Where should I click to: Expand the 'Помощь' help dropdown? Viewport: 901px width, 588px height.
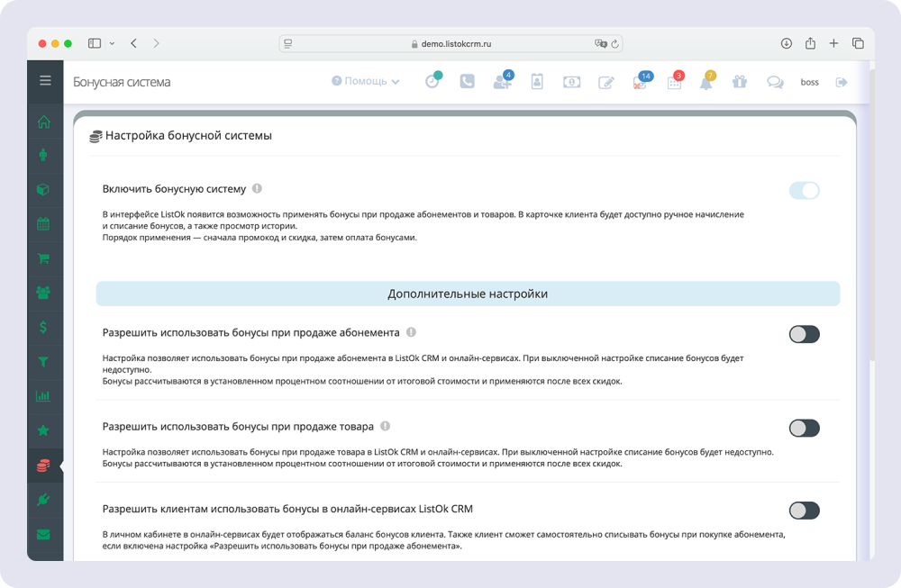366,81
